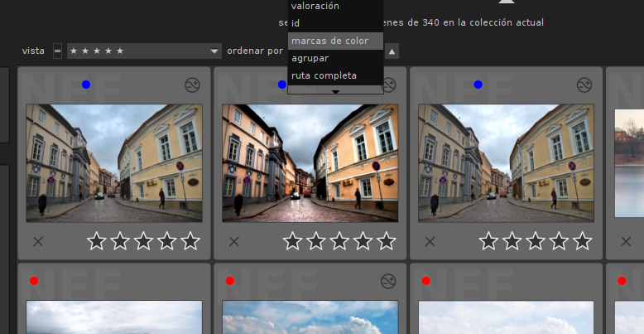Reject the rightmost street photo with X

tap(430, 241)
